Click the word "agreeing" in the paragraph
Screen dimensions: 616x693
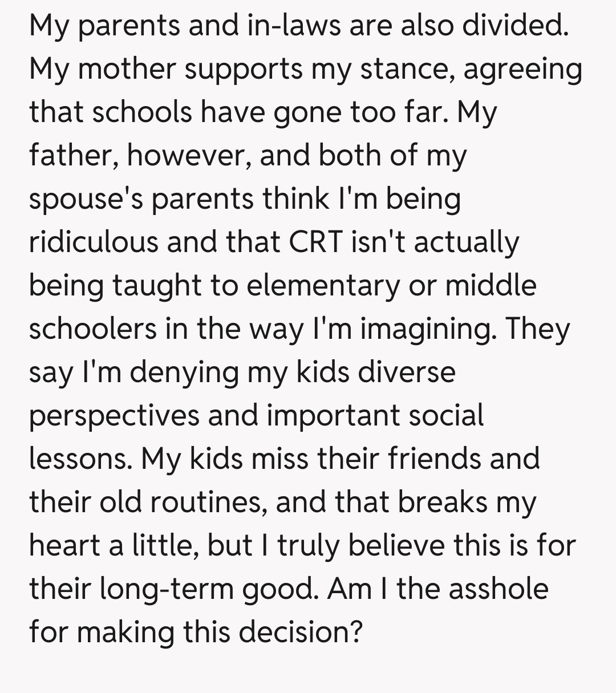click(523, 70)
